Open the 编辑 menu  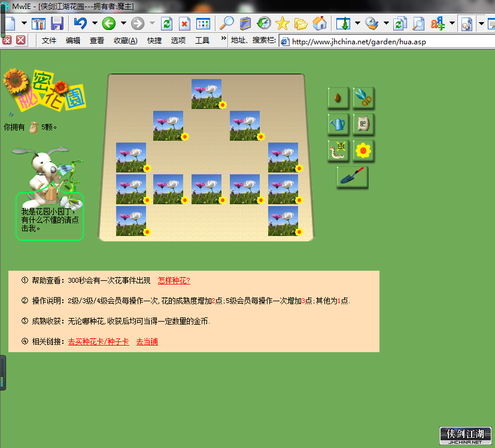[x=73, y=41]
